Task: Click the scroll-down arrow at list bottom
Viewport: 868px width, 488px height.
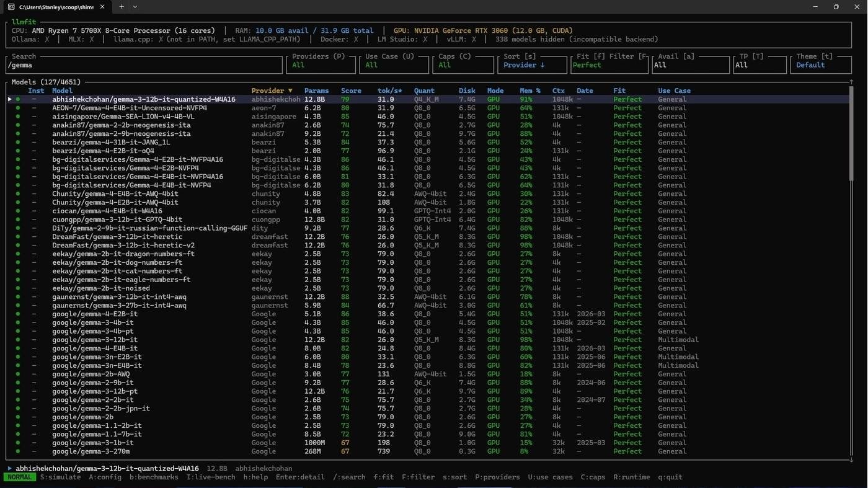Action: [x=851, y=459]
